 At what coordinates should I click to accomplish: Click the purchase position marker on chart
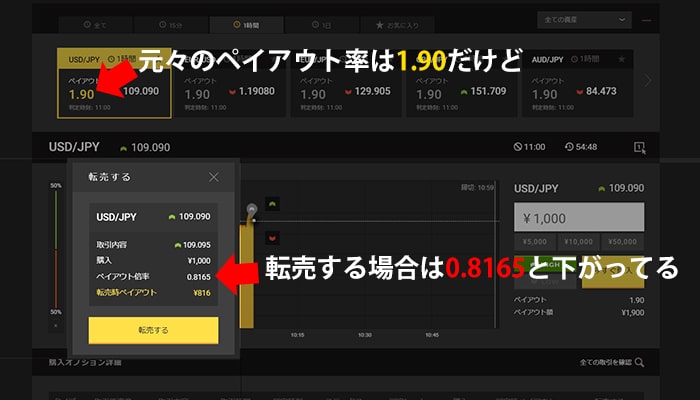tap(252, 209)
